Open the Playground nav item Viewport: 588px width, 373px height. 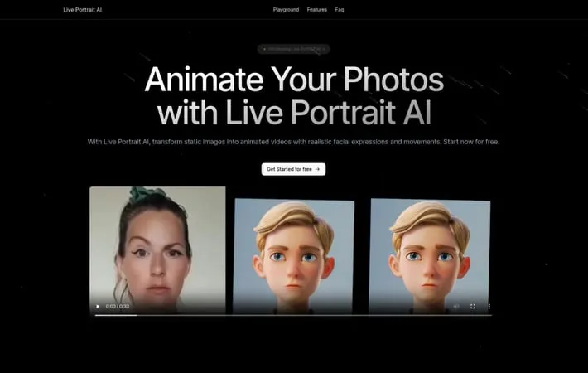click(x=286, y=10)
